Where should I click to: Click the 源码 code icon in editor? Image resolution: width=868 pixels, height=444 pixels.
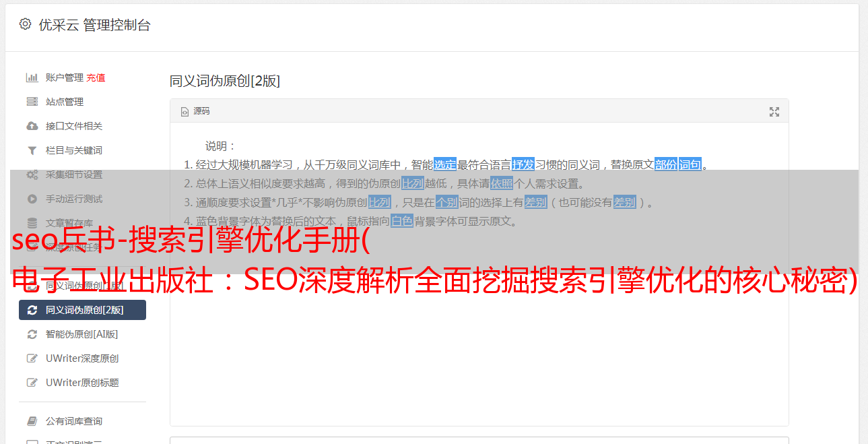185,112
